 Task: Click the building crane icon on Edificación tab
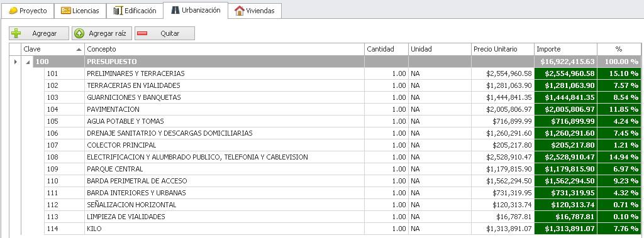pos(118,11)
